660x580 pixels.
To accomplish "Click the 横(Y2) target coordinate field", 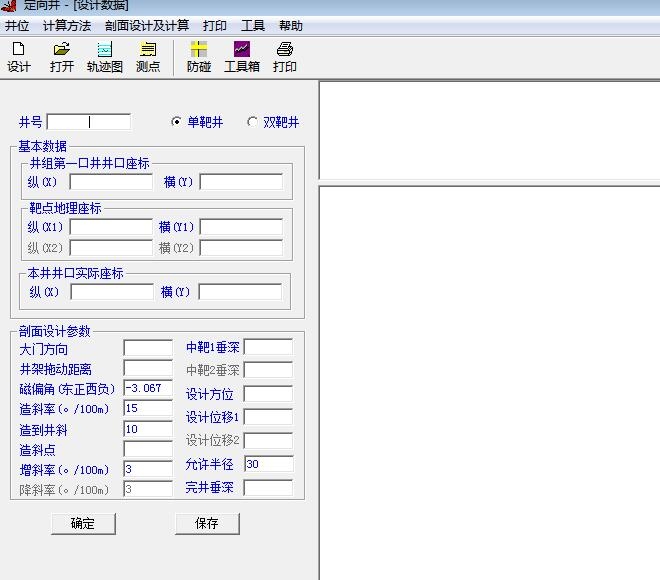I will [x=241, y=247].
